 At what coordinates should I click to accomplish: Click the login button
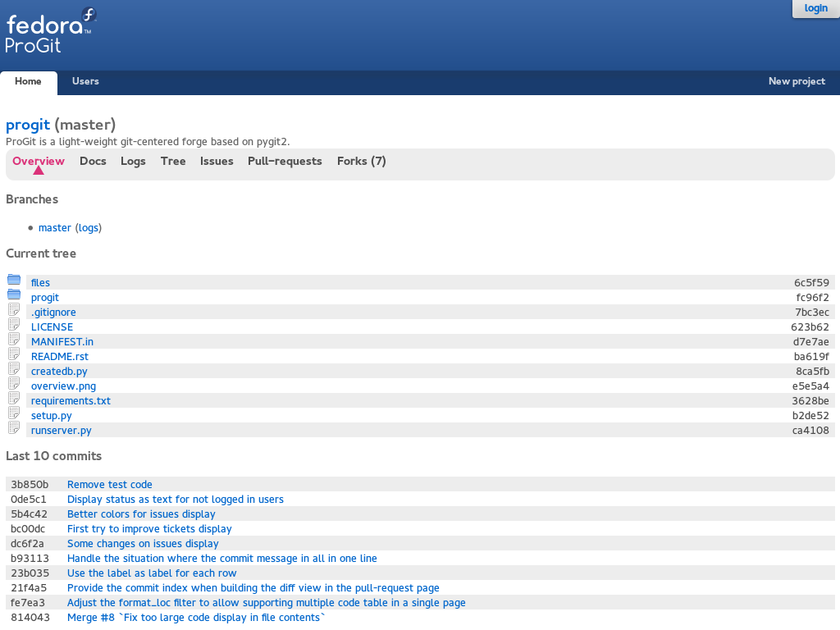pos(815,8)
